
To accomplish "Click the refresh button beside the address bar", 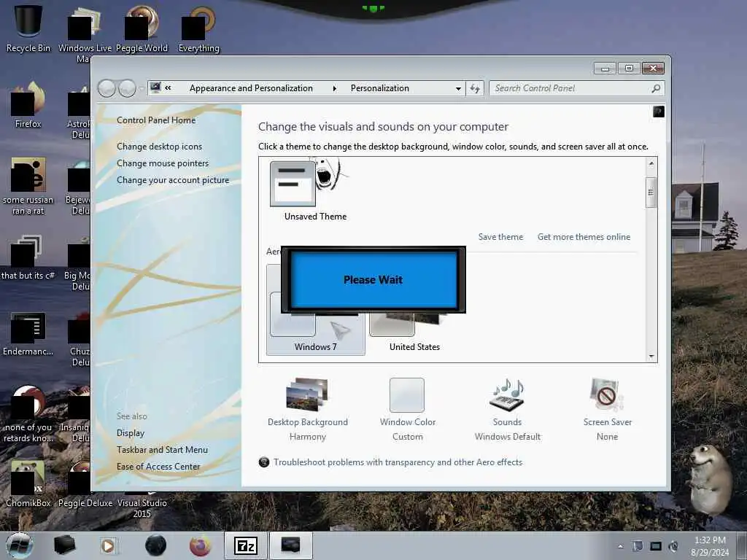I will (475, 88).
